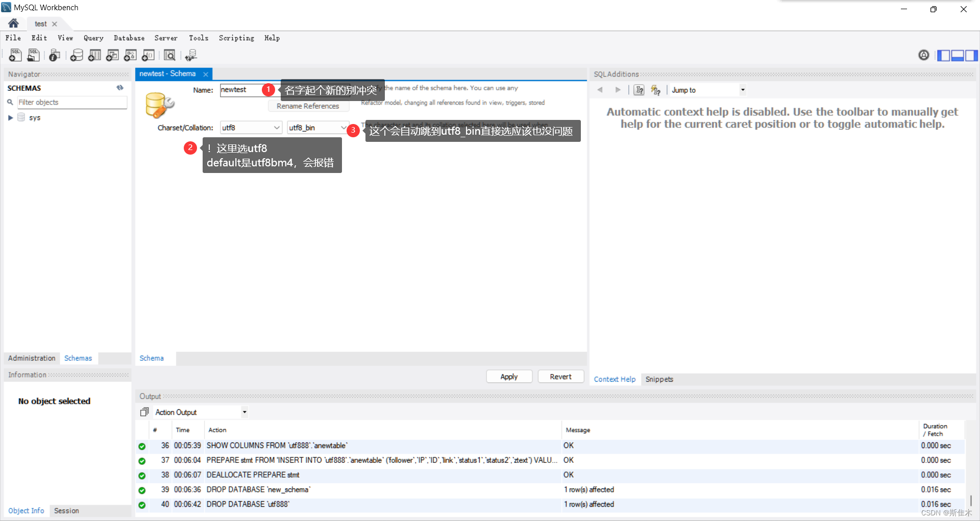The height and width of the screenshot is (521, 980).
Task: Create a new table using the toolbar
Action: (94, 55)
